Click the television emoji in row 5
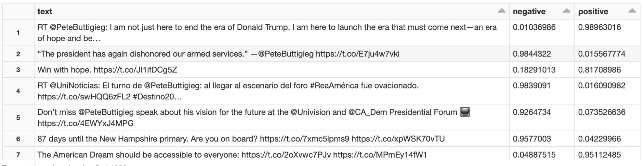Image resolution: width=644 pixels, height=166 pixels. point(465,112)
